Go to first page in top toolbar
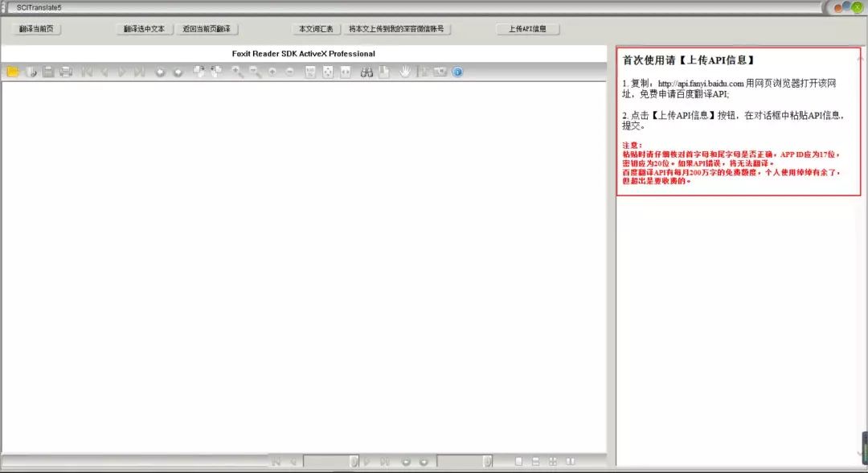Viewport: 868px width, 473px height. point(87,72)
